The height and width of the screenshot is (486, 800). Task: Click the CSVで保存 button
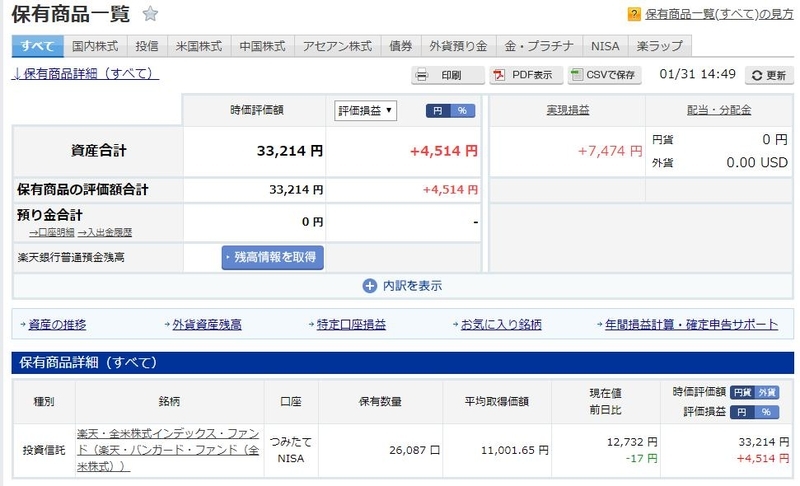click(605, 75)
